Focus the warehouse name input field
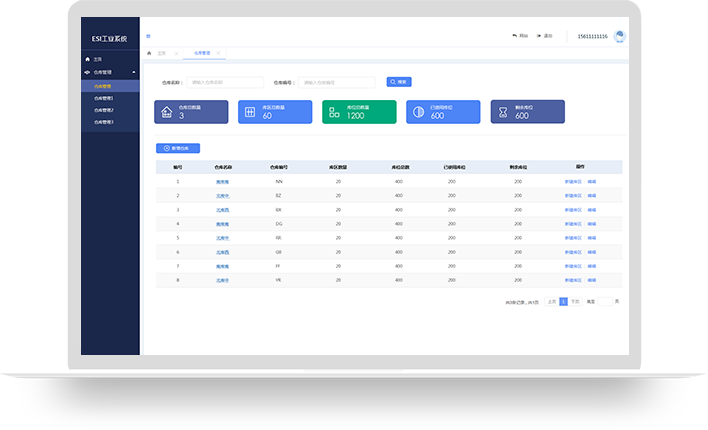This screenshot has height=430, width=708. (x=225, y=82)
